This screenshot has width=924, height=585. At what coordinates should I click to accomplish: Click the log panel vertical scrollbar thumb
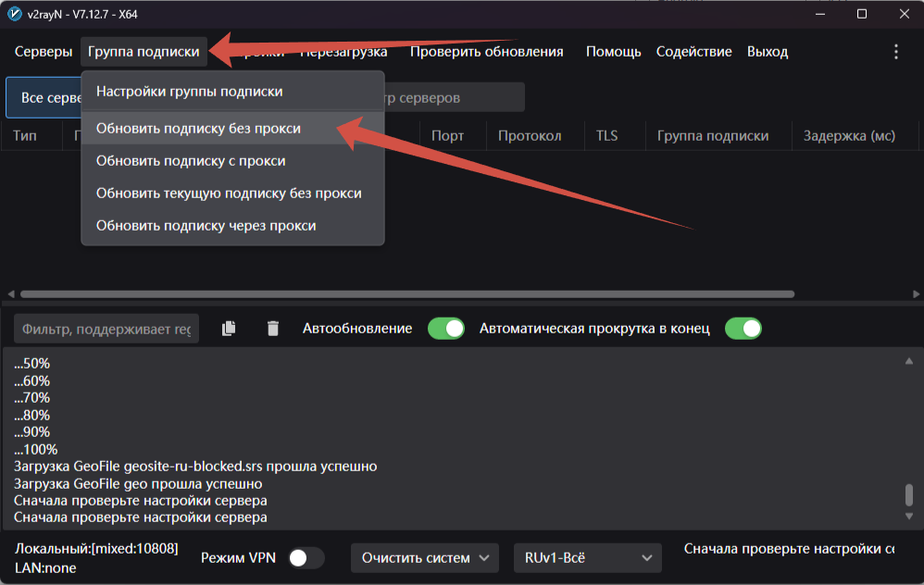[x=909, y=495]
